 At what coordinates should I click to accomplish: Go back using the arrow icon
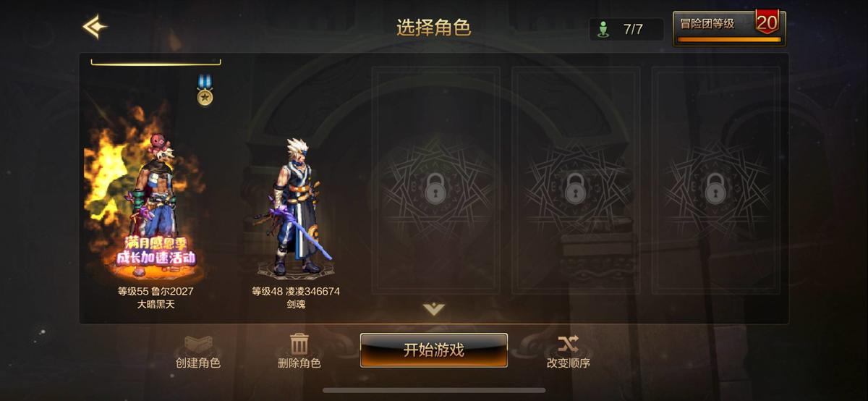pos(95,27)
